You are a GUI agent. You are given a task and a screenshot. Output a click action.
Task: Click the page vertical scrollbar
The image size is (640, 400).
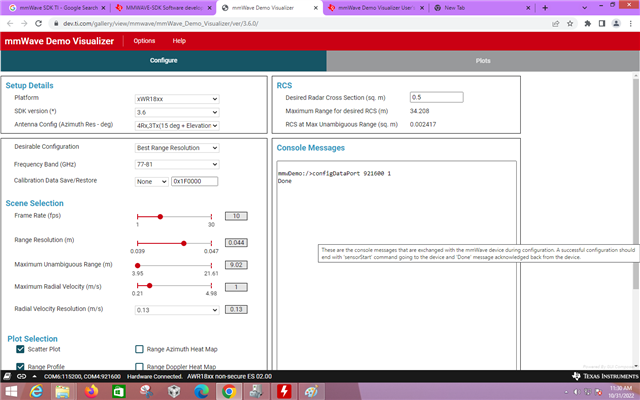[x=636, y=184]
